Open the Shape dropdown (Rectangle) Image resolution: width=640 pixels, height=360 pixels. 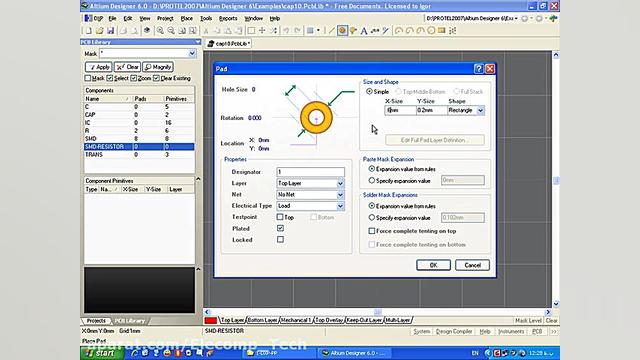[x=480, y=110]
